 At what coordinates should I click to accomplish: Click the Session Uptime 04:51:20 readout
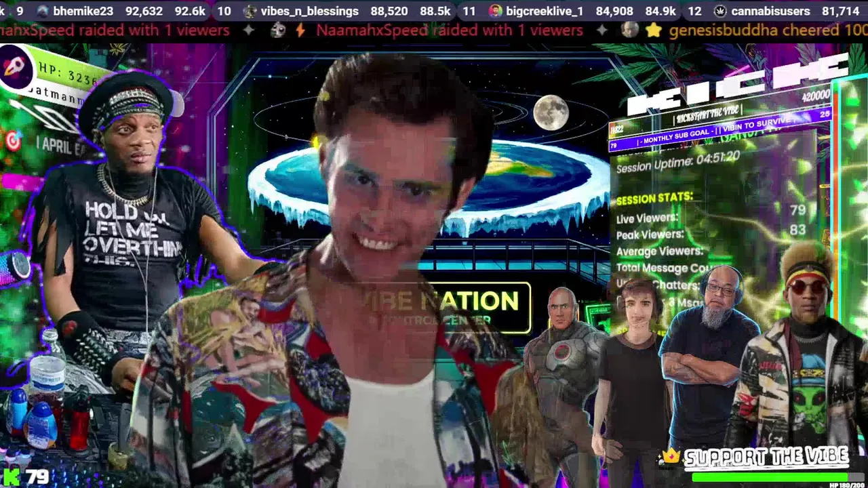point(677,163)
